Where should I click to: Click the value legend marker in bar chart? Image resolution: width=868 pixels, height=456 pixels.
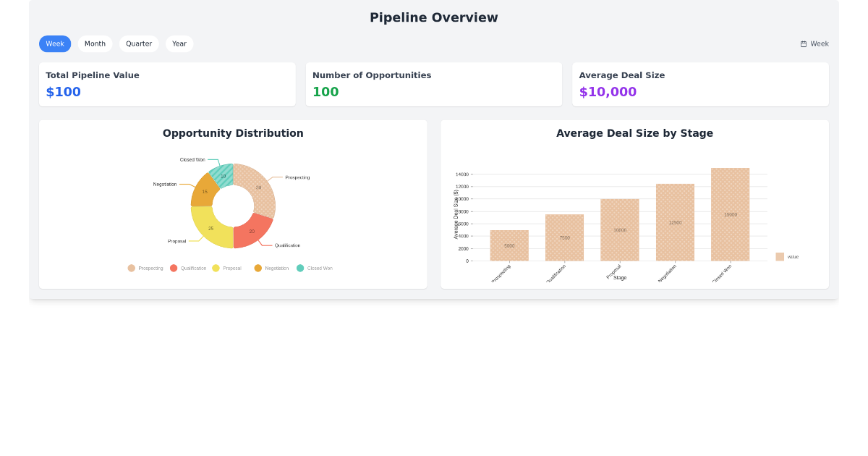click(777, 256)
